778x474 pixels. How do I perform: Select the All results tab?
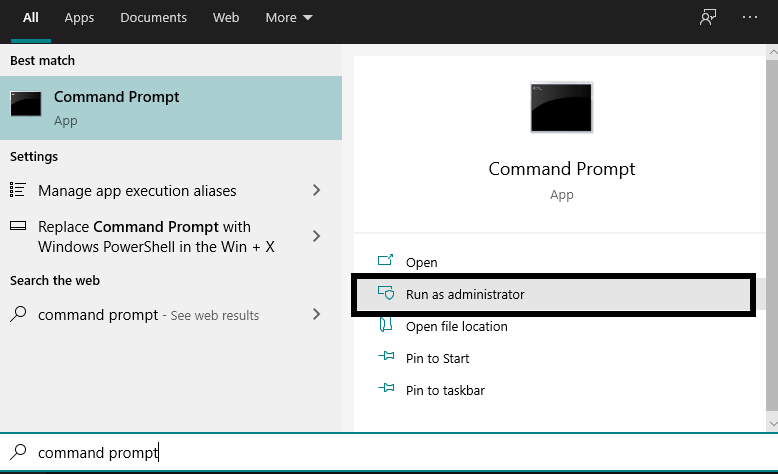click(x=31, y=18)
